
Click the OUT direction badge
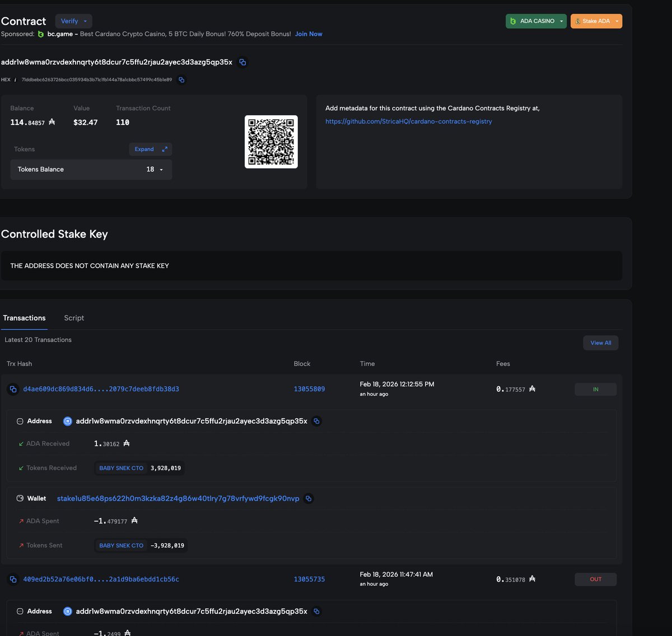[x=595, y=579]
